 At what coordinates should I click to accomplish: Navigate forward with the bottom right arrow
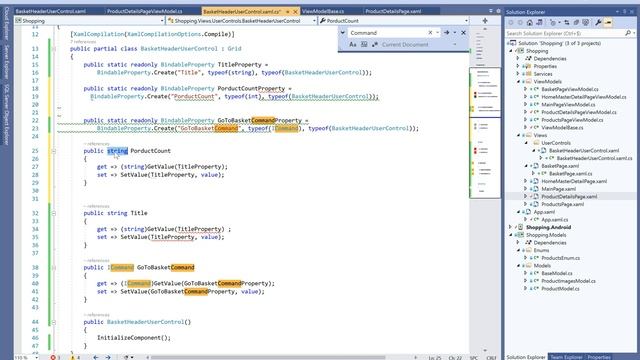point(108,358)
